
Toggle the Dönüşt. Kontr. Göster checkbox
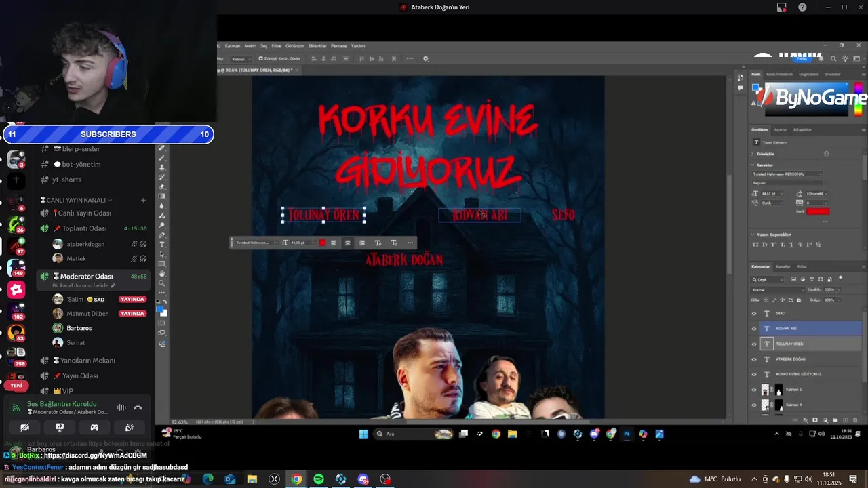point(261,59)
